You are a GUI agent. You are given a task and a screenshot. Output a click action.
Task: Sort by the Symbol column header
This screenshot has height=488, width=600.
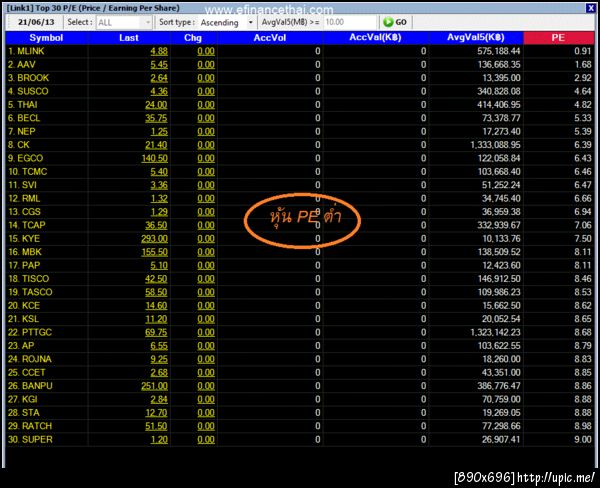(46, 38)
